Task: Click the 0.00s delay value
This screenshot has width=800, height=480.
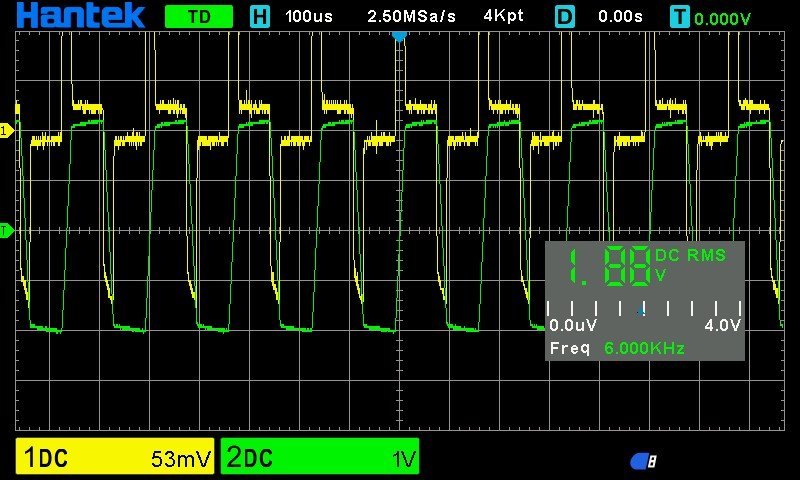Action: click(x=621, y=17)
